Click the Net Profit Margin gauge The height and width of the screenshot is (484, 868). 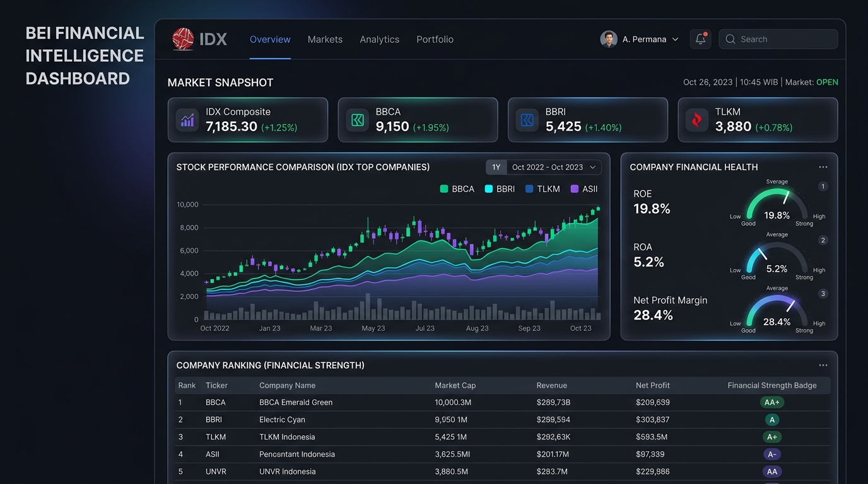tap(777, 312)
